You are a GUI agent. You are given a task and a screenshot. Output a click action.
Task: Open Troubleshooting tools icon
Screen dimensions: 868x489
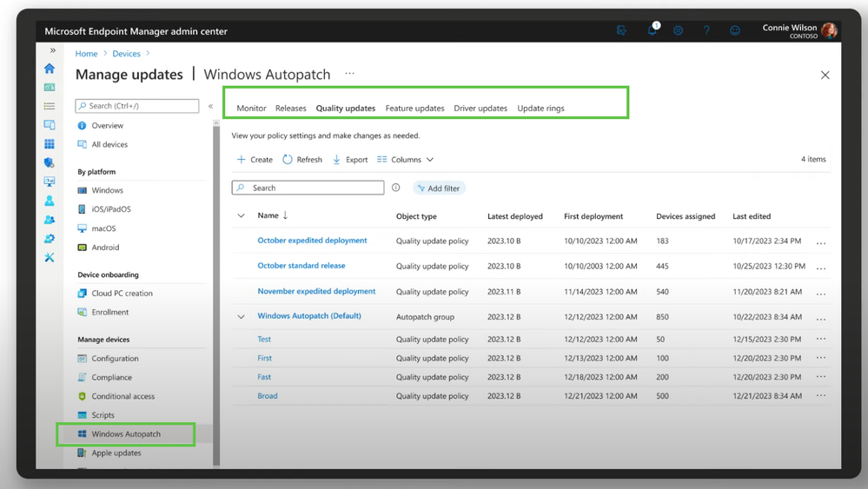pos(50,257)
